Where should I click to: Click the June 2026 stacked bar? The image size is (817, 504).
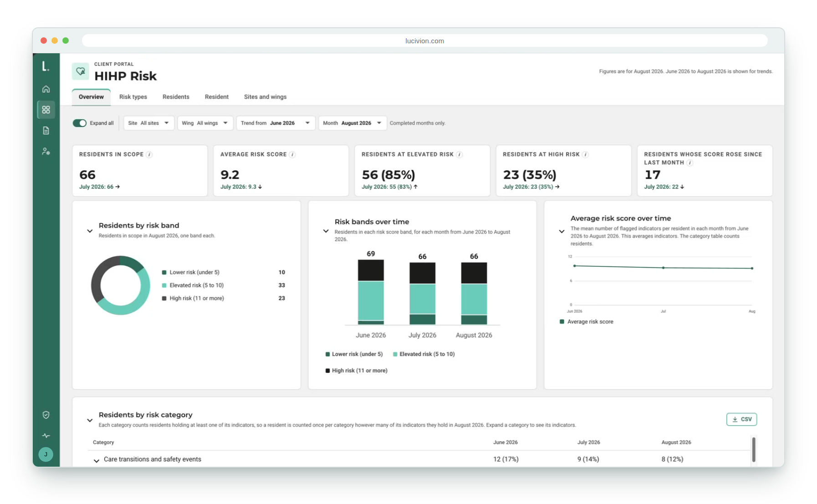pyautogui.click(x=371, y=292)
